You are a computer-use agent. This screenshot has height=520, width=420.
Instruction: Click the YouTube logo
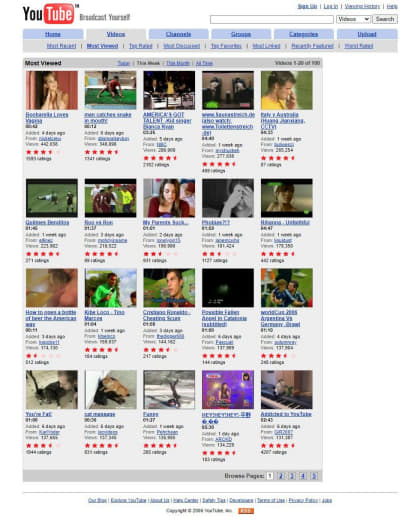tap(49, 14)
